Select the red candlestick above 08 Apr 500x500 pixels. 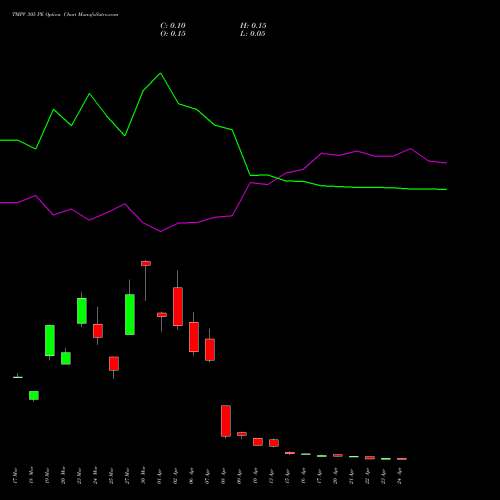point(226,421)
